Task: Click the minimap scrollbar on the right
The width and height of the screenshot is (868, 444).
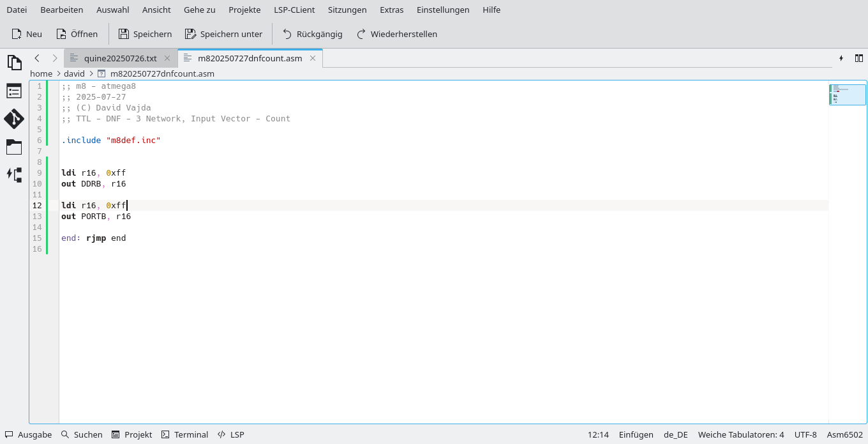Action: (x=847, y=94)
